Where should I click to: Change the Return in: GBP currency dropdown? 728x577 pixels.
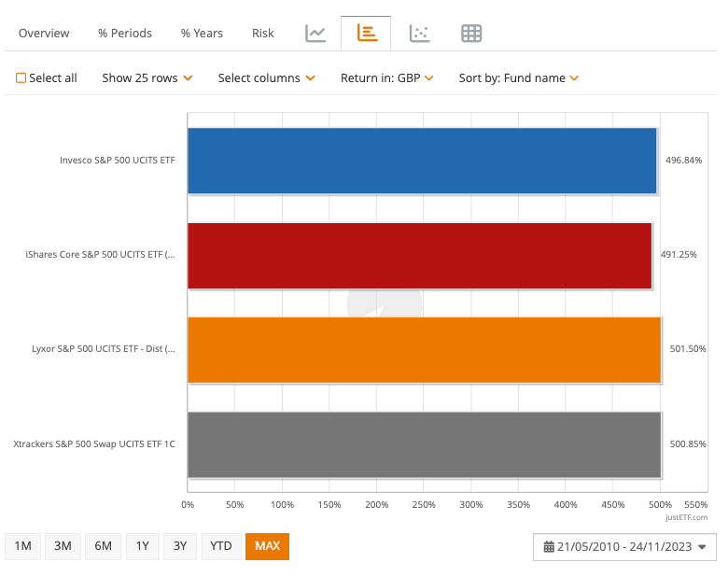386,78
